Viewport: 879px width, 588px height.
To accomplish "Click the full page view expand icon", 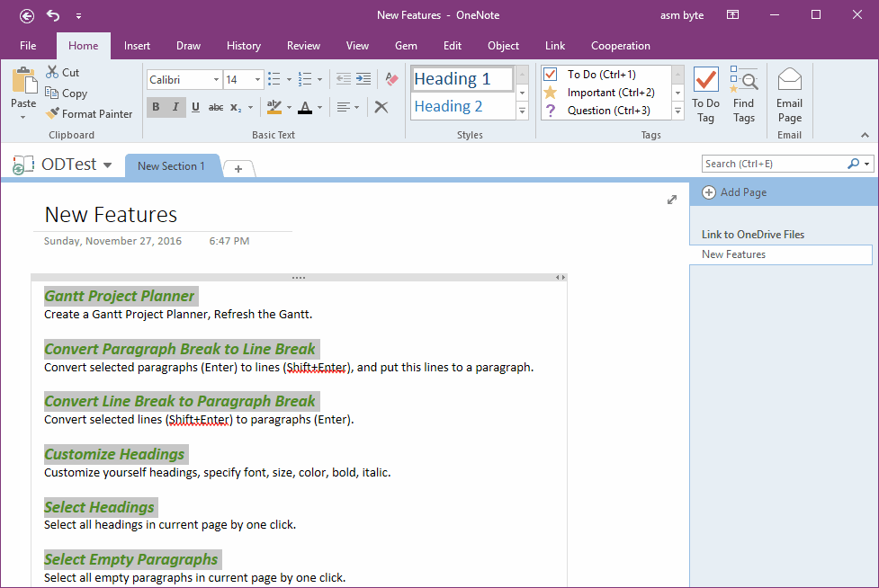I will click(672, 200).
